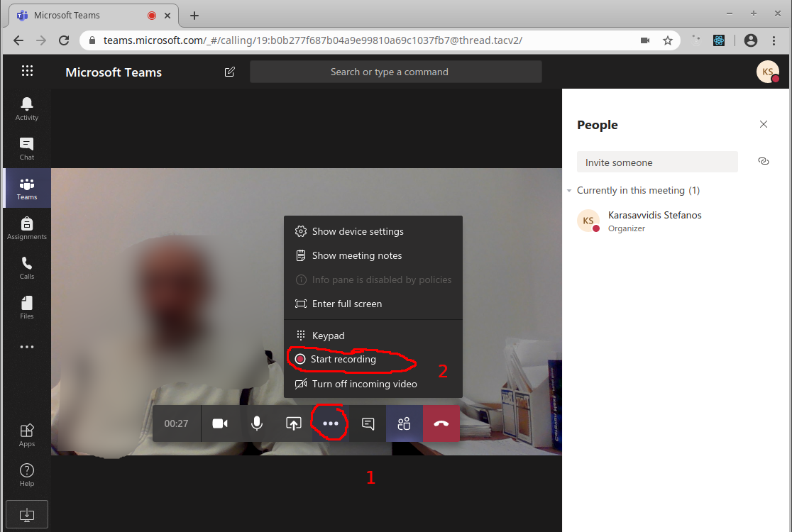Open the Apps store icon

coord(27,435)
